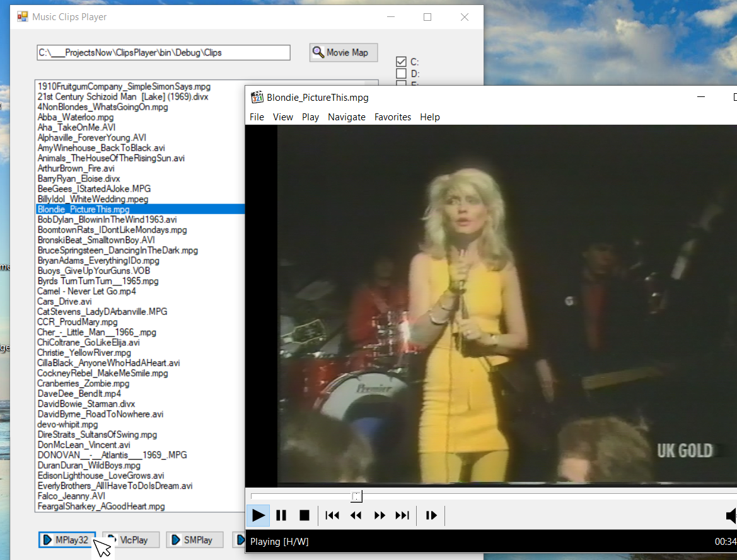Launch clip with SMPlay button
The image size is (737, 560).
[x=195, y=540]
